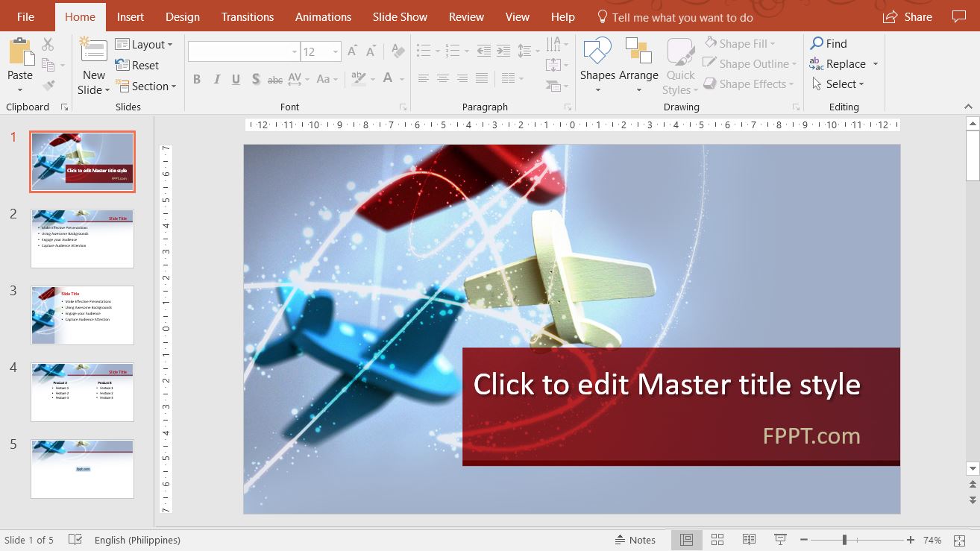Activate Normal view button in status bar

point(686,539)
